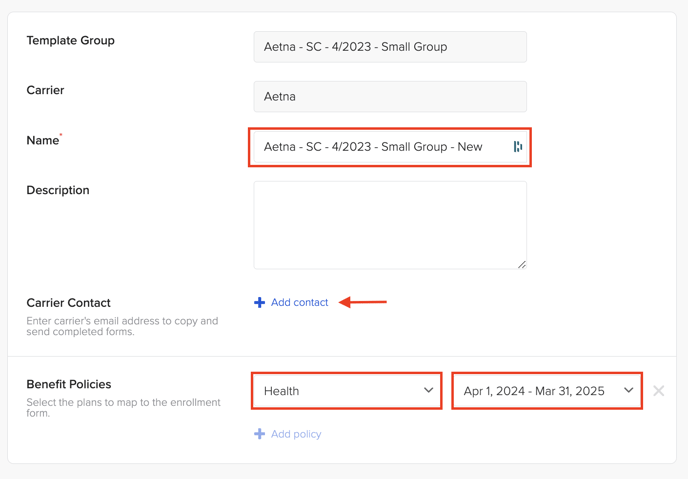Click inside the Description text area
The image size is (688, 479).
(390, 225)
